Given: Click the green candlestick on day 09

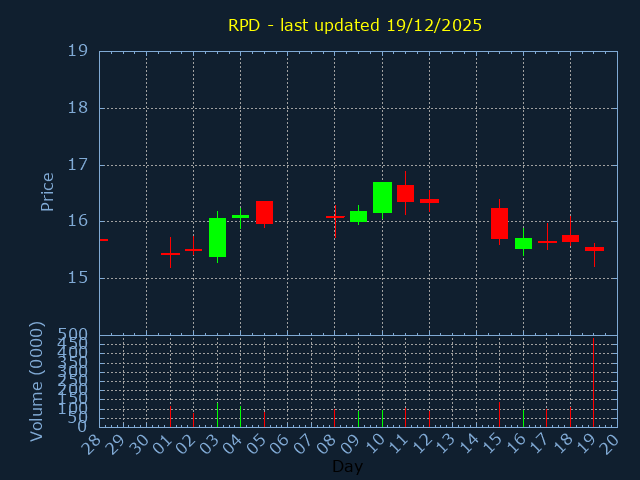Looking at the screenshot, I should (x=358, y=216).
